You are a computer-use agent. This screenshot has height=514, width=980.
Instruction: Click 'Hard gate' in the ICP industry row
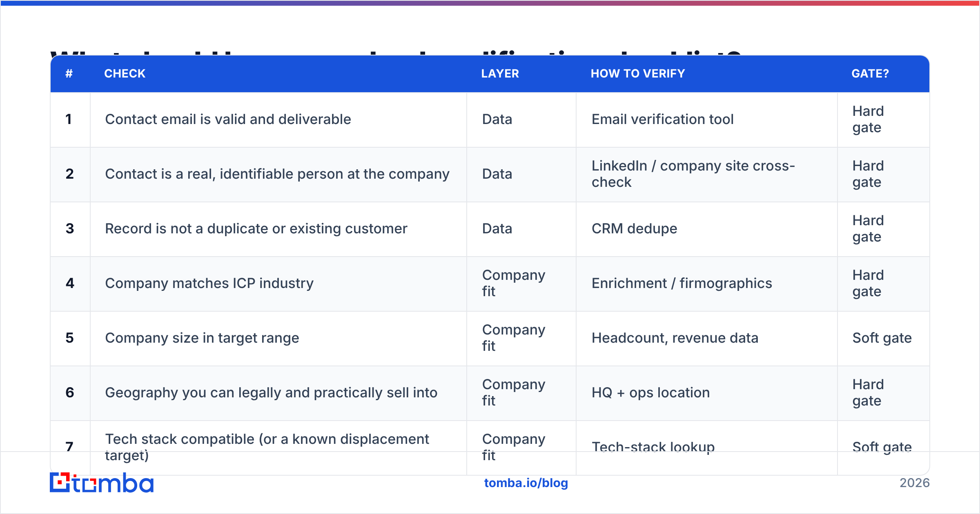pos(868,284)
